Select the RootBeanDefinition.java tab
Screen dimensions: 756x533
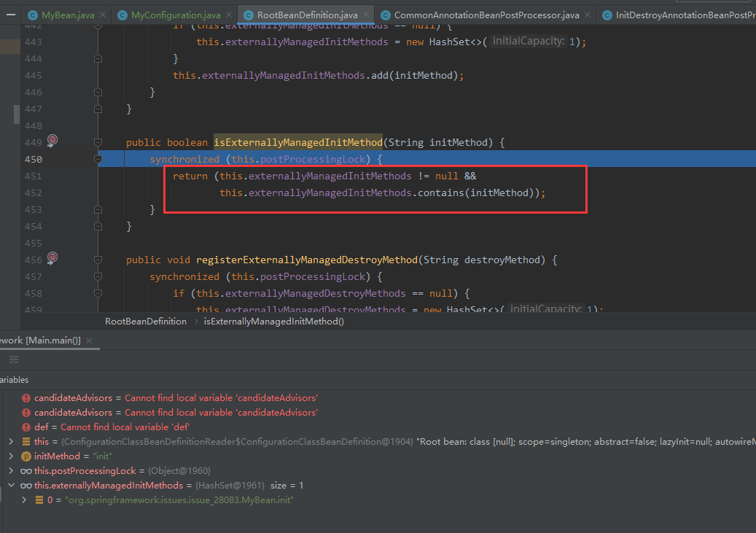307,15
